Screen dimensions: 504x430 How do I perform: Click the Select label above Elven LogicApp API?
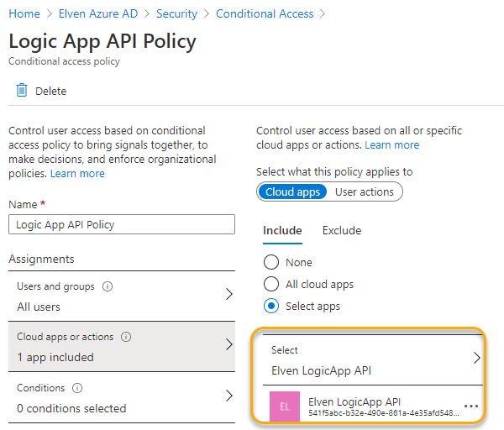[285, 350]
